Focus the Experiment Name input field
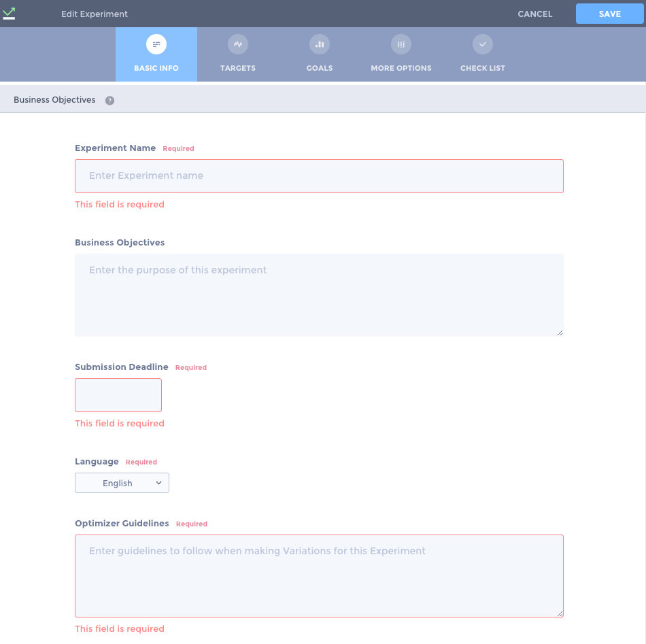 point(319,176)
